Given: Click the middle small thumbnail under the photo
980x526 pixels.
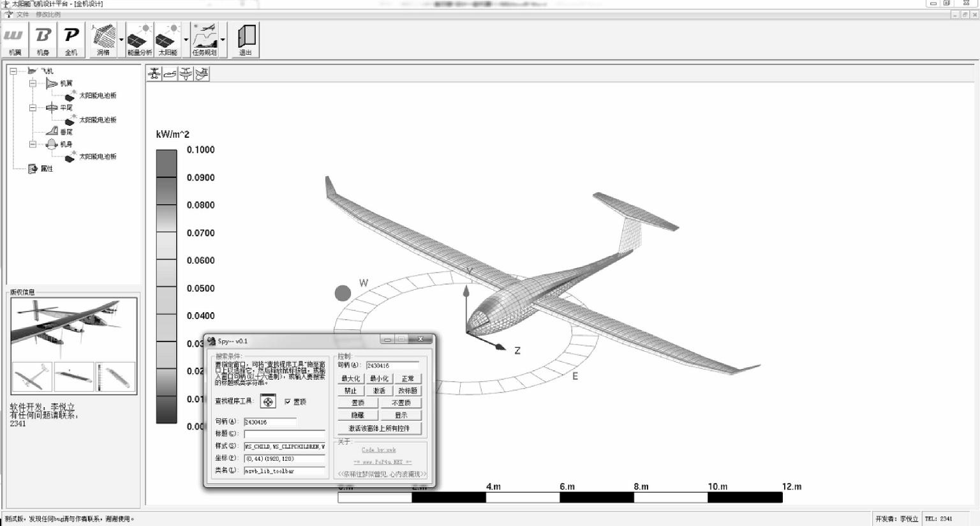Looking at the screenshot, I should [73, 377].
